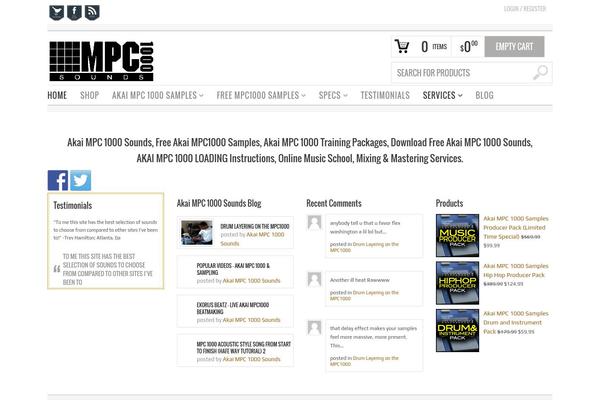Go to the Home menu item
This screenshot has height=400, width=600.
(x=57, y=95)
